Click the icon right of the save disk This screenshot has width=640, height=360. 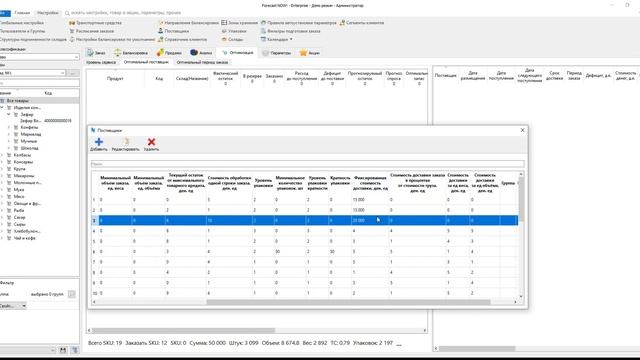point(75,350)
